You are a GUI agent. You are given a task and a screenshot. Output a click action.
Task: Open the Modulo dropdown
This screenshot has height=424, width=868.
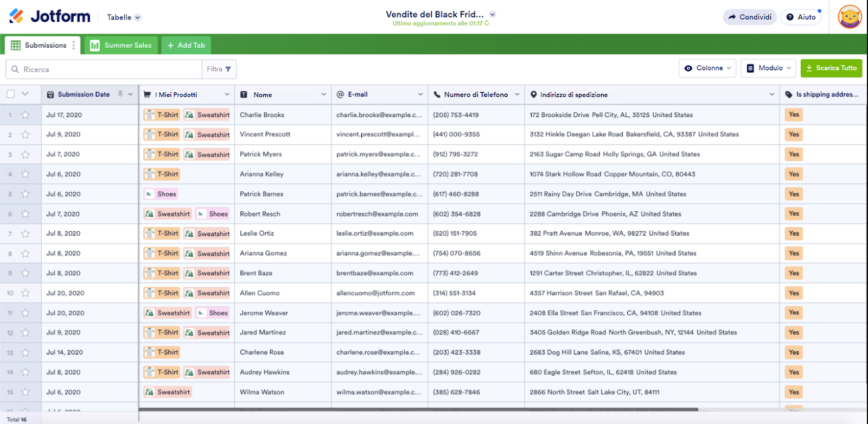(x=768, y=68)
